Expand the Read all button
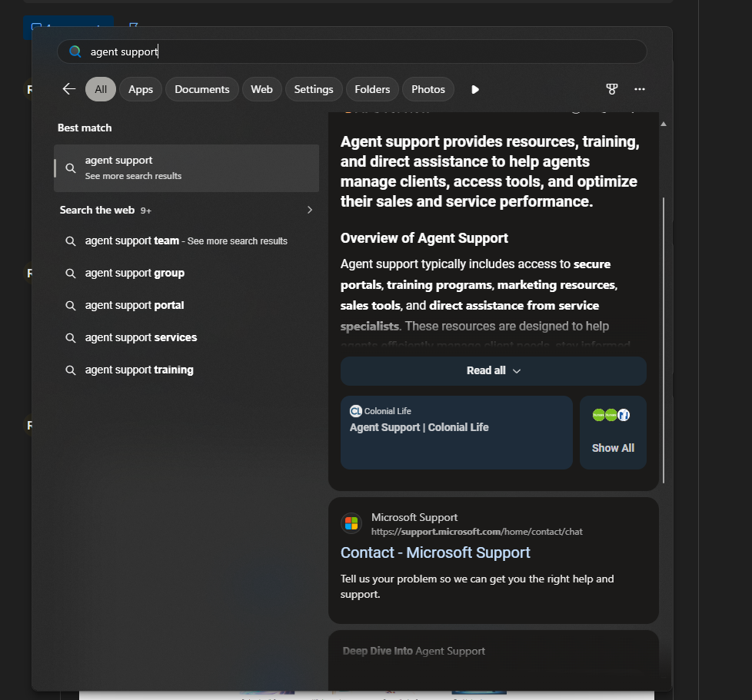The height and width of the screenshot is (700, 752). click(x=494, y=371)
